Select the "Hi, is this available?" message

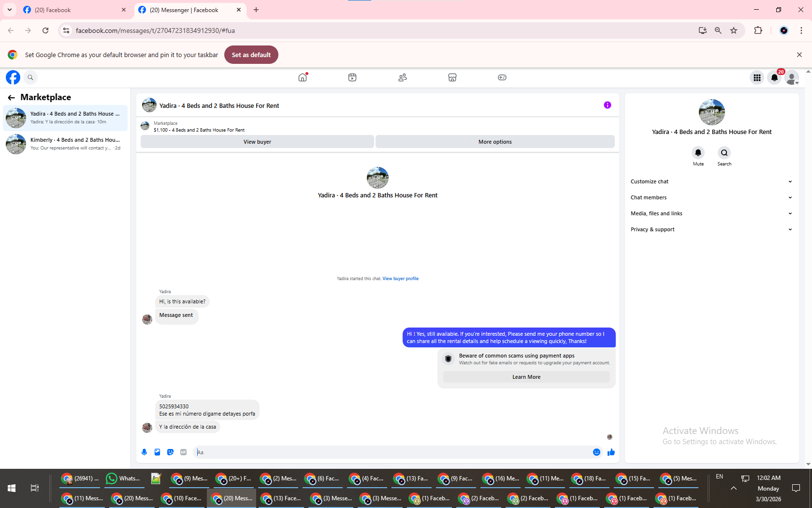pyautogui.click(x=182, y=302)
